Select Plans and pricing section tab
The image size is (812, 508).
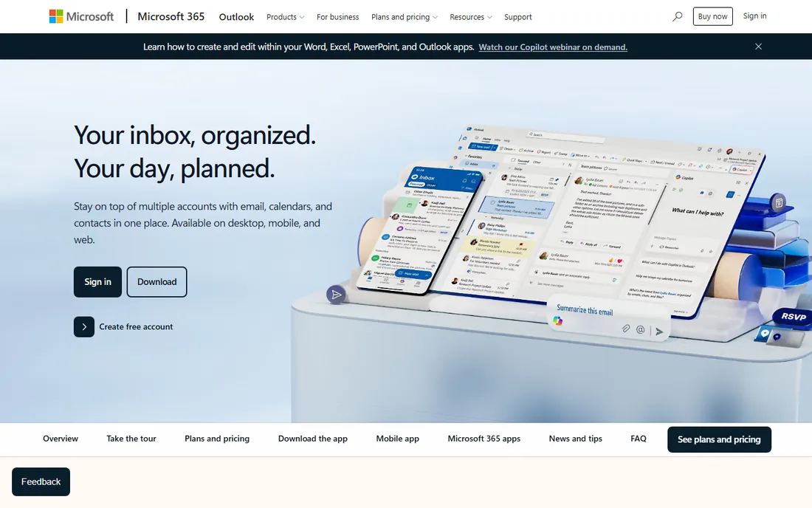217,439
